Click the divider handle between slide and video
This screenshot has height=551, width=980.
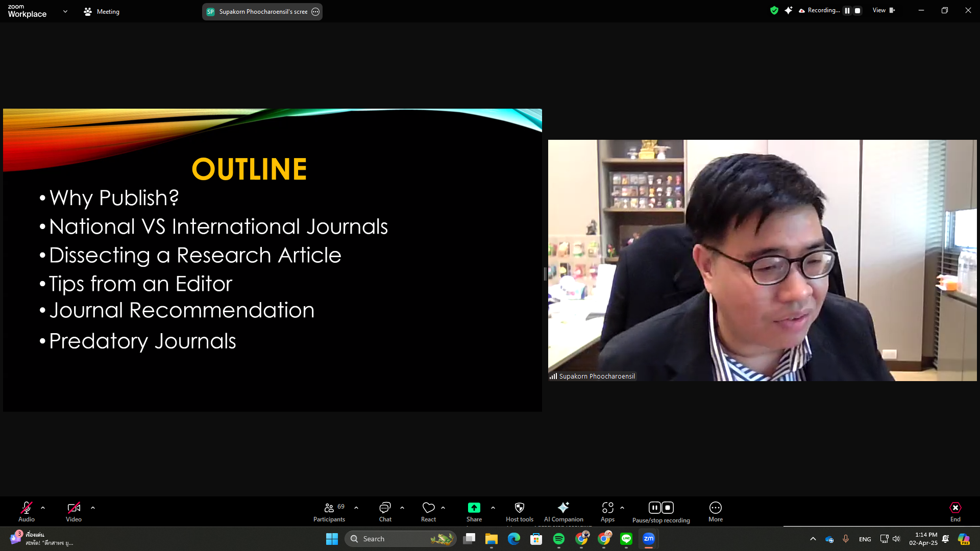(545, 274)
